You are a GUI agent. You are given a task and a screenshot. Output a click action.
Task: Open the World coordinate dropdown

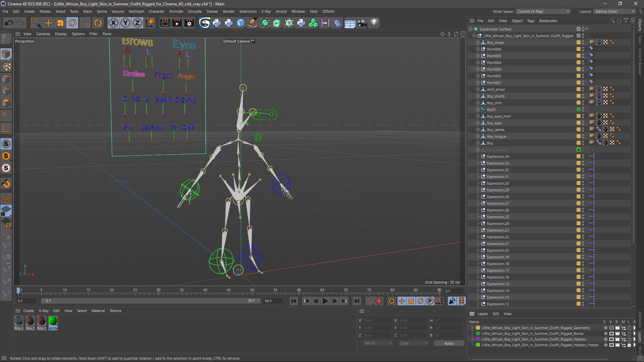(x=378, y=343)
